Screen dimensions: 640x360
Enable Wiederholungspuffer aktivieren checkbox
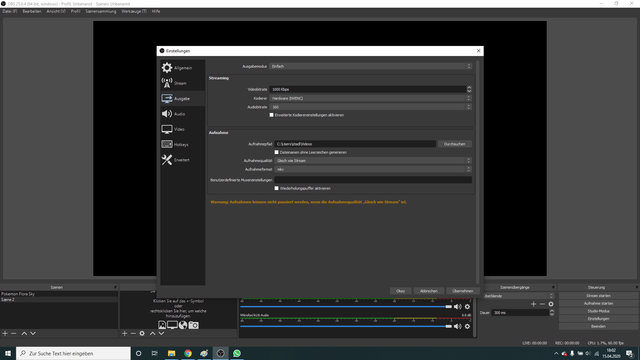point(277,188)
